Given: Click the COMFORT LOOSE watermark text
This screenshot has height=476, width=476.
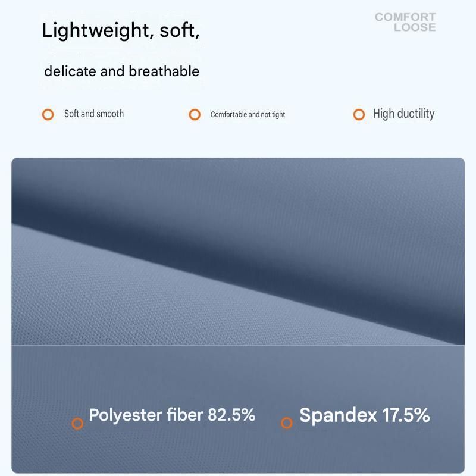Looking at the screenshot, I should (405, 22).
